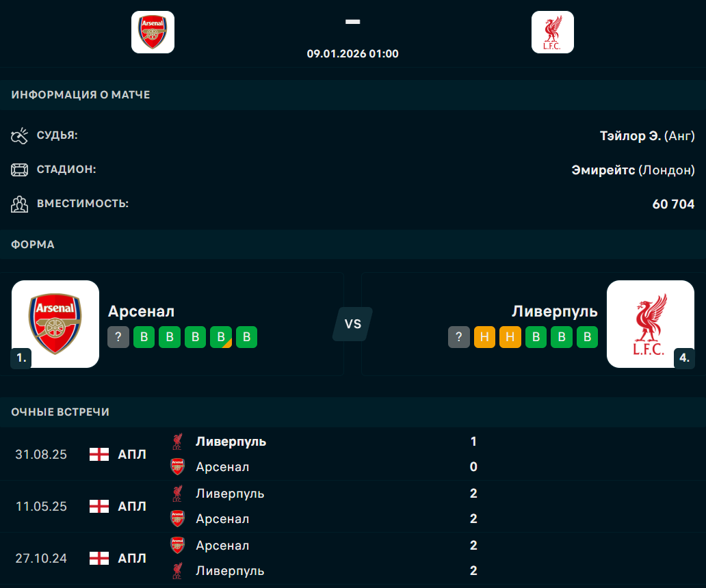Click the АПЛ league label on the 11.05.25 match
The height and width of the screenshot is (588, 706).
click(x=132, y=506)
